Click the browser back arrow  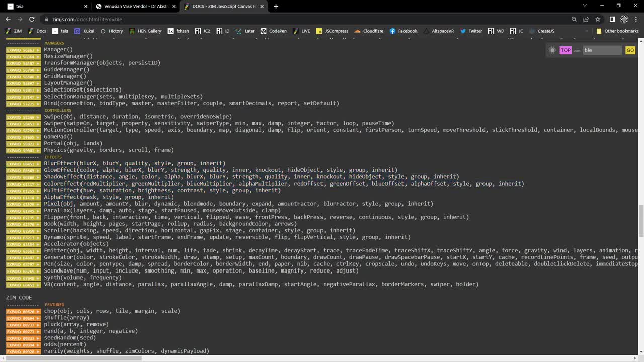click(x=8, y=19)
